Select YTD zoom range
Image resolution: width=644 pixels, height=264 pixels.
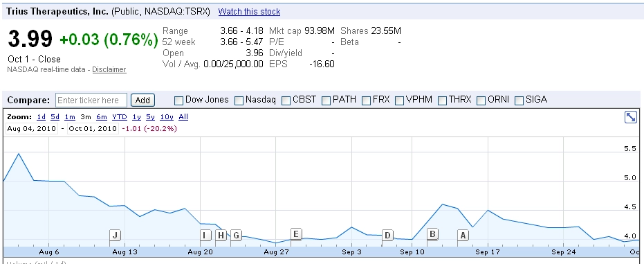point(120,117)
